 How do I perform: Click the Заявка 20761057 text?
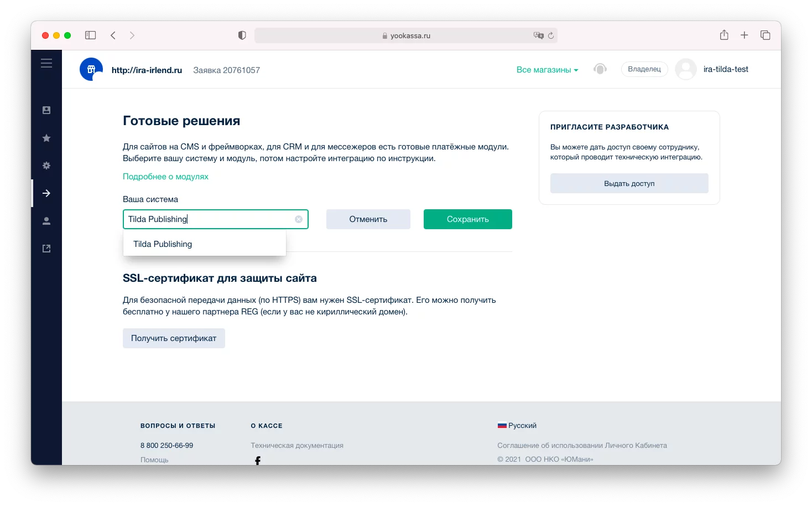pos(226,70)
